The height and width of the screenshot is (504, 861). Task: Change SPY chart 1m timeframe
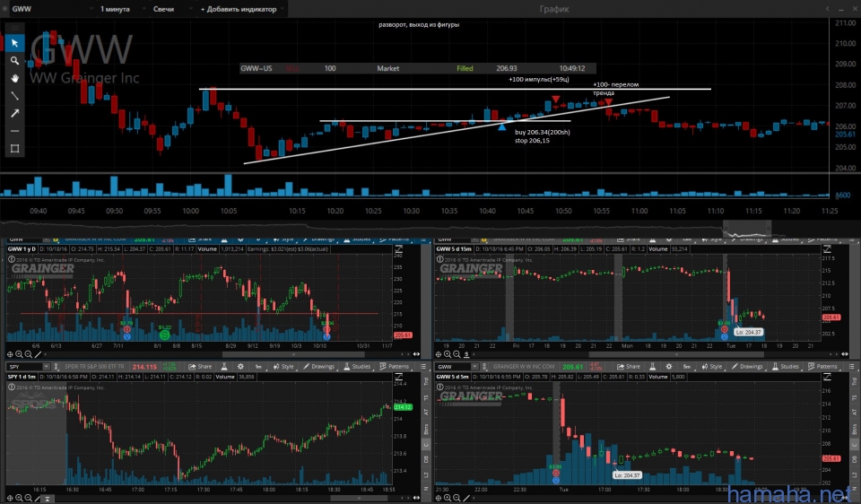pyautogui.click(x=258, y=367)
